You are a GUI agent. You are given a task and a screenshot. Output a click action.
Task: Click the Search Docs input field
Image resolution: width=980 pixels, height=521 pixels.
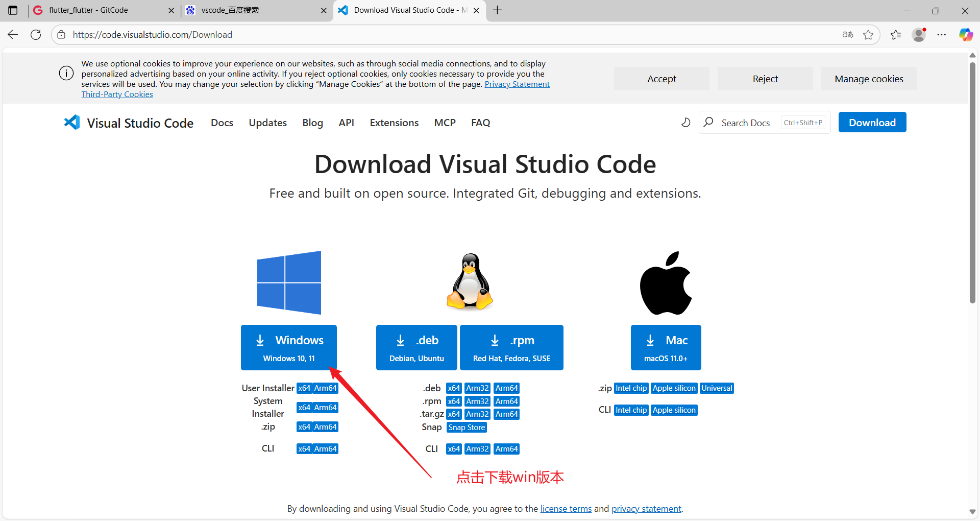click(765, 123)
